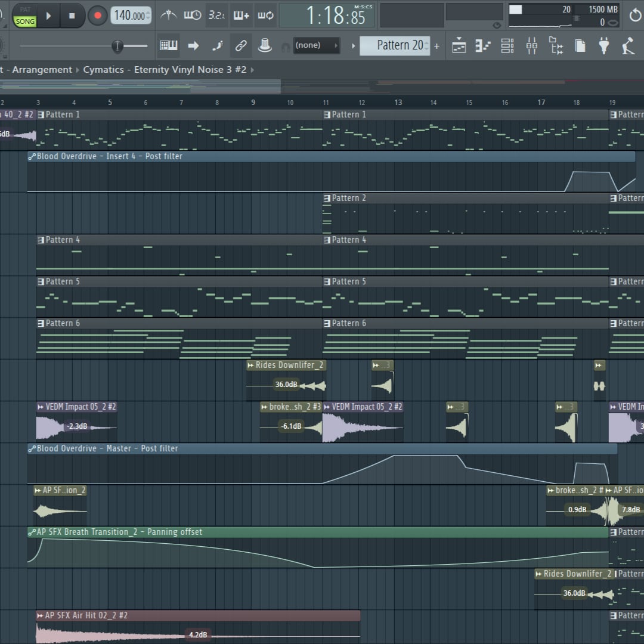The image size is (644, 644).
Task: Open the (none) snap dropdown
Action: point(317,45)
